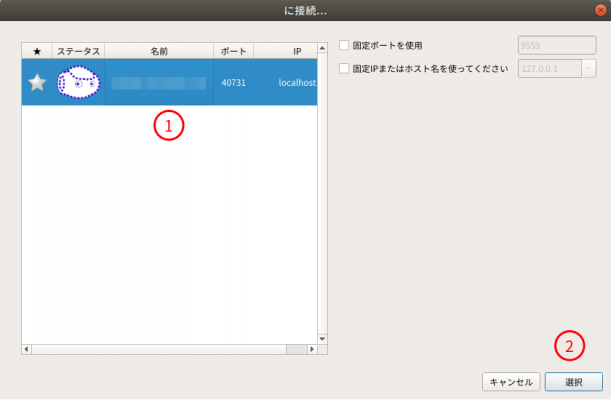Viewport: 611px width, 400px height.
Task: Click the 9559 port input field
Action: [x=556, y=45]
